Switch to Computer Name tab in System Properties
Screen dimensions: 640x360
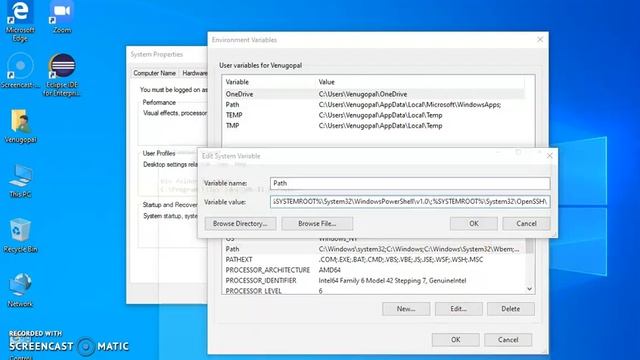154,73
